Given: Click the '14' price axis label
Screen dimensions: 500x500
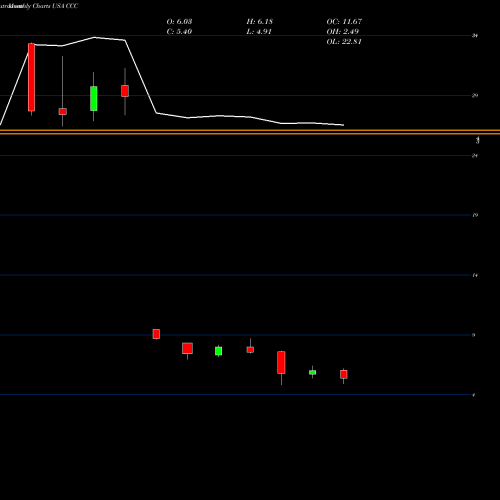Looking at the screenshot, I should 475,275.
